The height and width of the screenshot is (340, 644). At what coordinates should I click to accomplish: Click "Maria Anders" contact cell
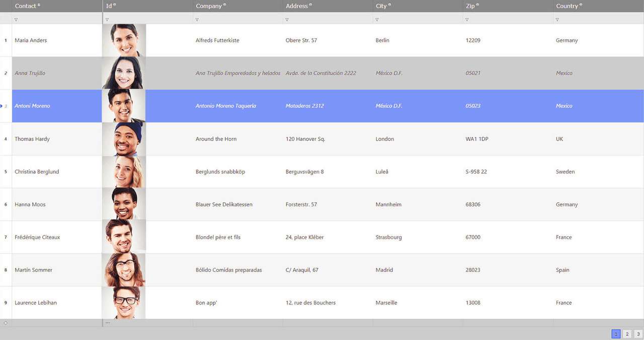click(31, 40)
